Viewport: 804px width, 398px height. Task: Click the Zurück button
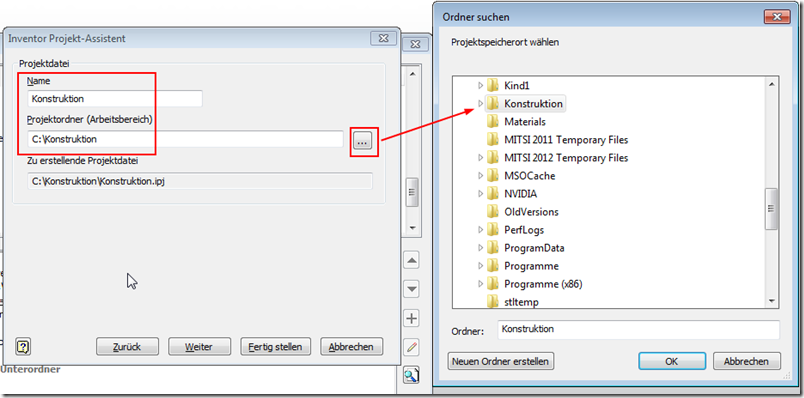click(x=127, y=347)
